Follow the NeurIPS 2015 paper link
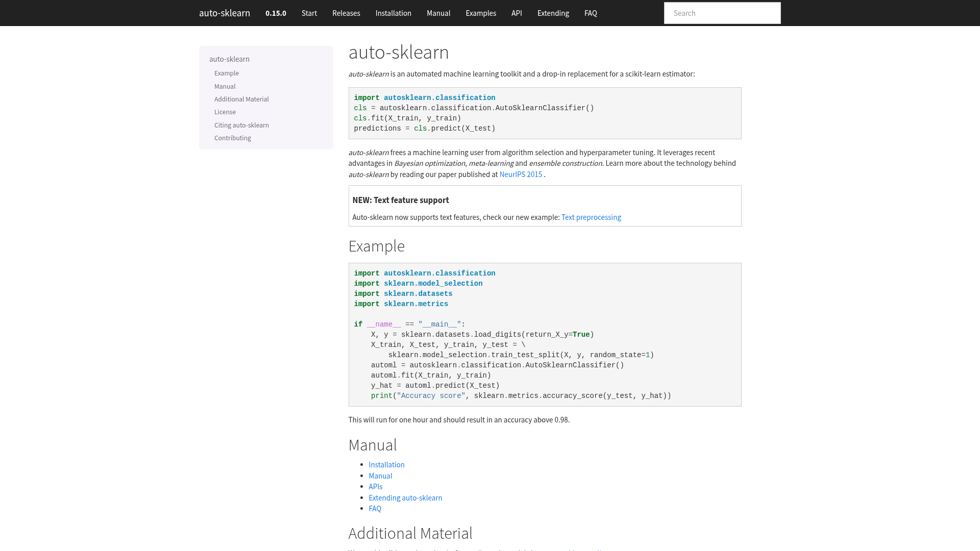Screen dimensions: 980x551 521,174
